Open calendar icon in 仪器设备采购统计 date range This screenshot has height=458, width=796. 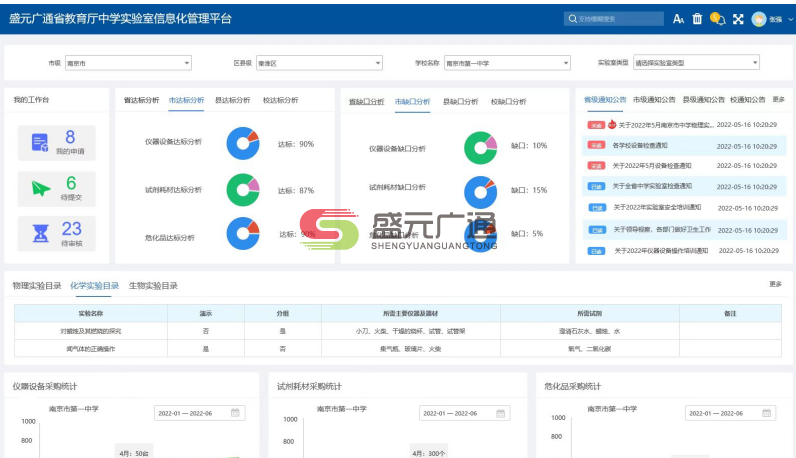(235, 413)
